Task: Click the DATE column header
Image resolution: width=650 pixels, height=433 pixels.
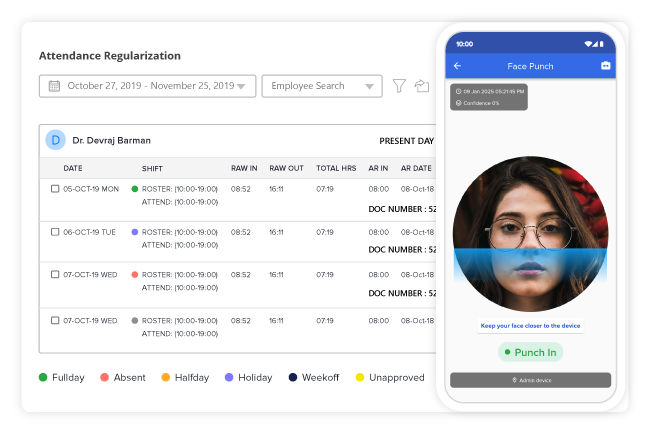Action: coord(73,168)
